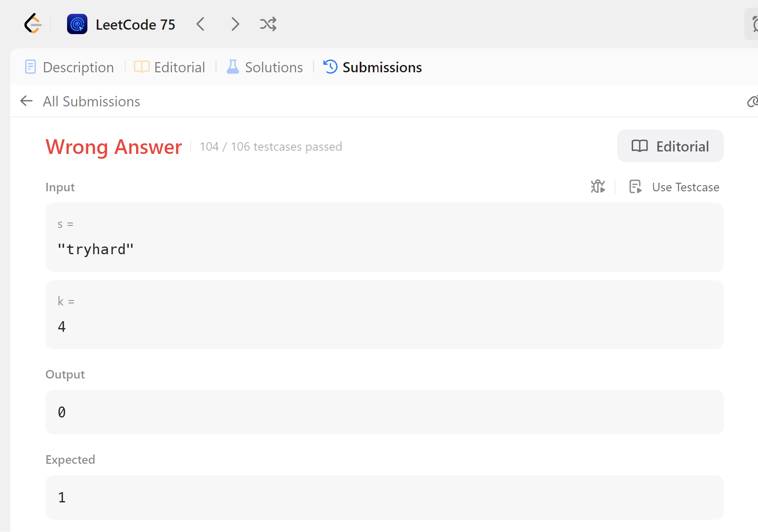The height and width of the screenshot is (532, 758).
Task: Click the Description tab document icon
Action: 30,67
